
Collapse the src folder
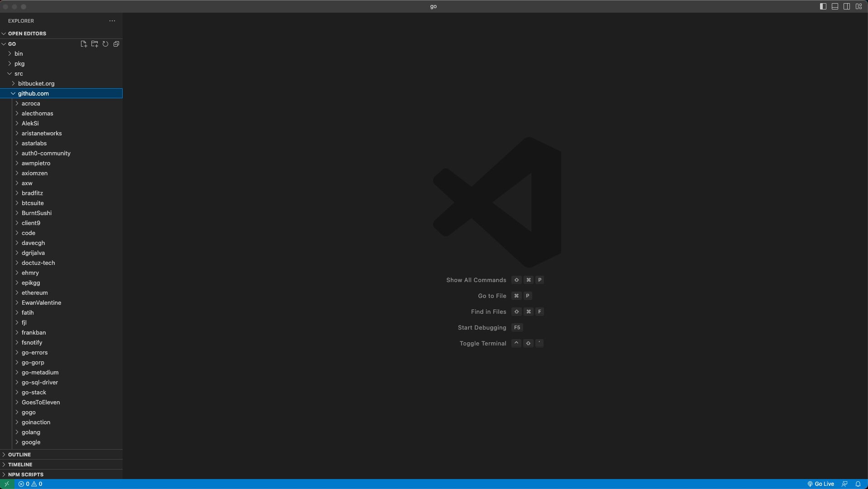(x=61, y=73)
